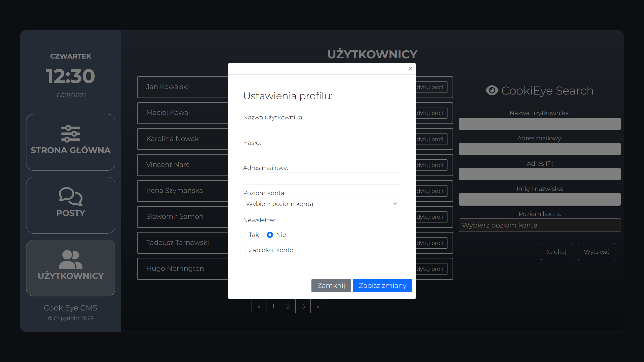Click the people icon for Użytkownicy
This screenshot has width=644, height=362.
click(x=70, y=259)
